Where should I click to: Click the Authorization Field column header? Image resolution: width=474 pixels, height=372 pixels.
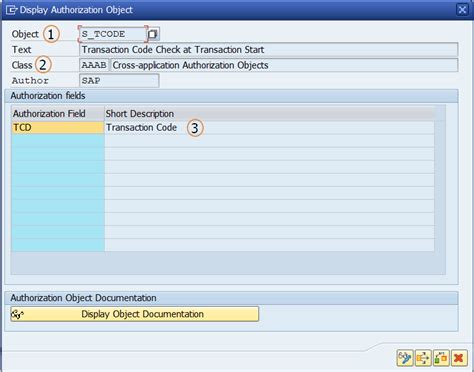coord(58,114)
